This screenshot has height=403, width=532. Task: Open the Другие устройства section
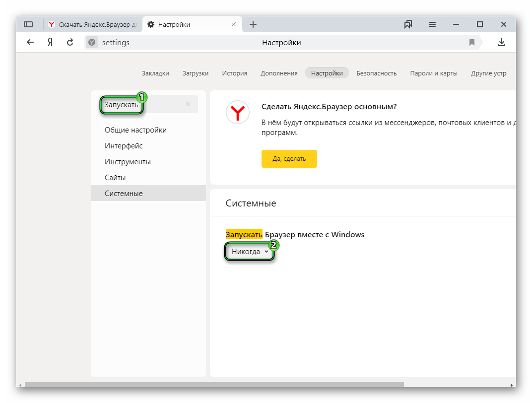[x=489, y=73]
